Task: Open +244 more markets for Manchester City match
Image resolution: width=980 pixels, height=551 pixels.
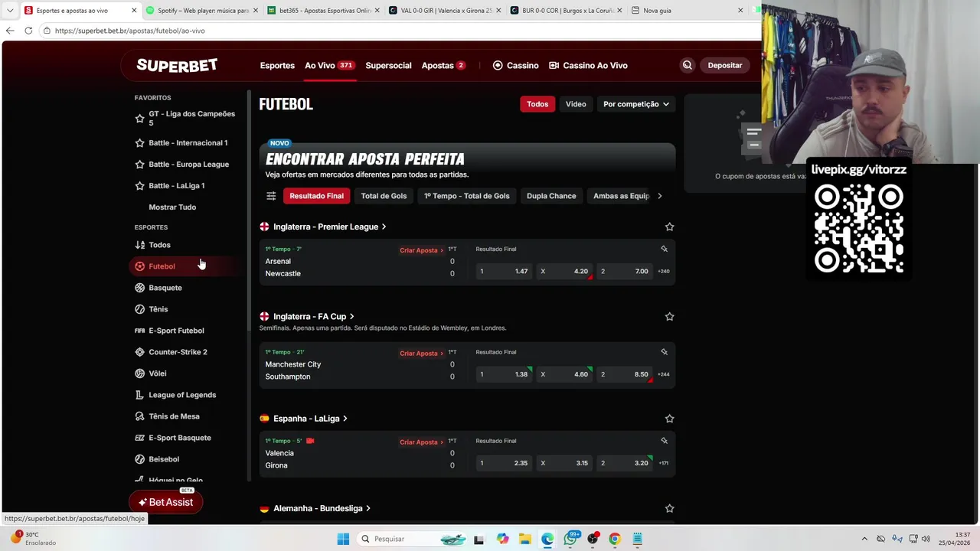Action: [x=663, y=374]
